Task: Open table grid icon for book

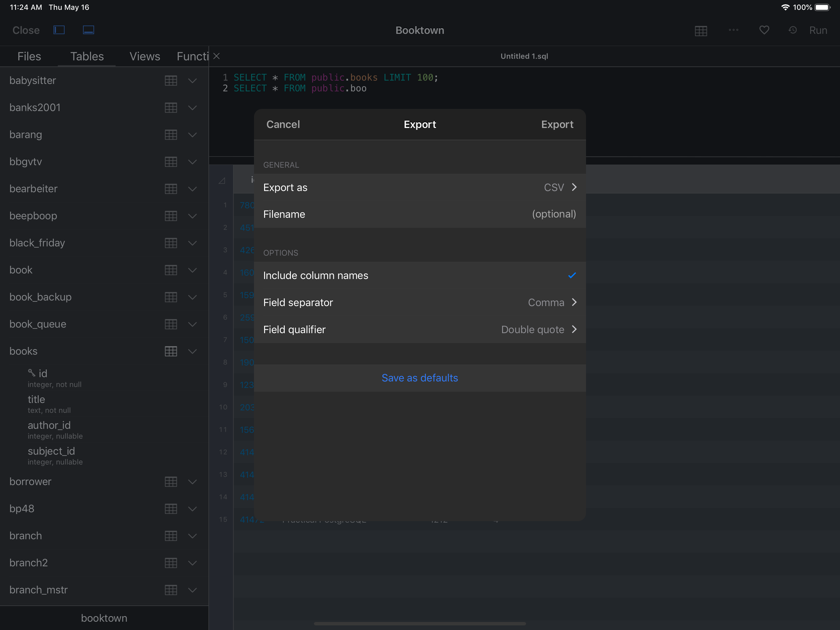Action: click(171, 270)
